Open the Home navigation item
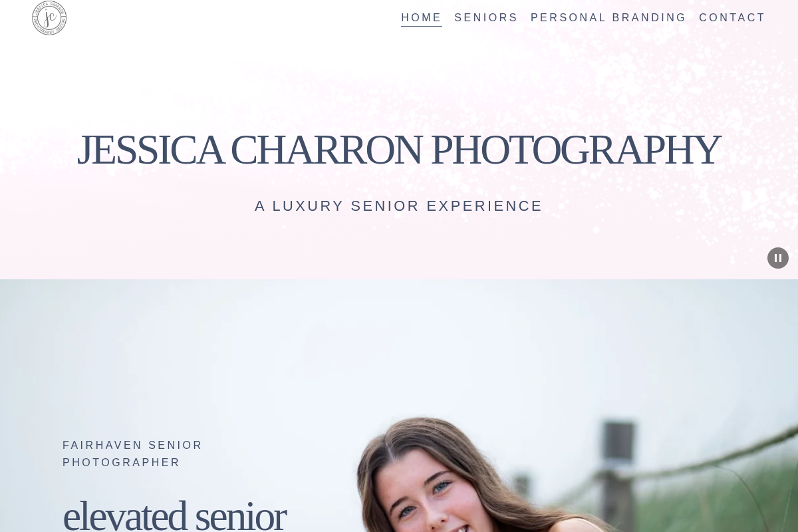 422,18
